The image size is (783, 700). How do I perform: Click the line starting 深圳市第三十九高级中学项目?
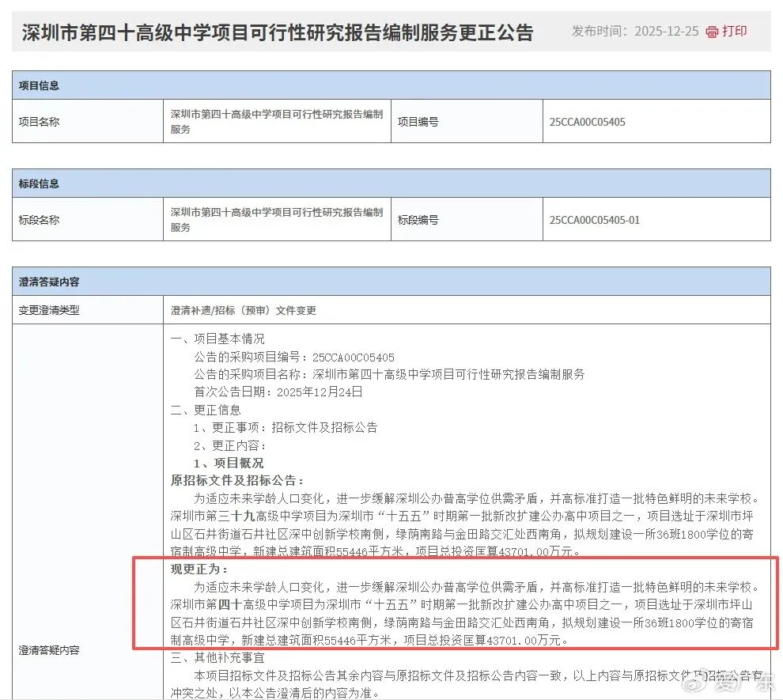tap(461, 516)
